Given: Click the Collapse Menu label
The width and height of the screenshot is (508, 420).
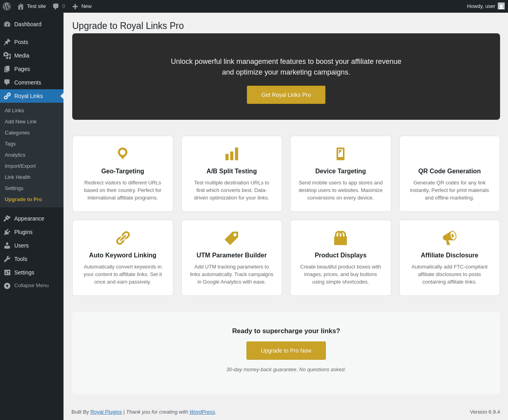Looking at the screenshot, I should coord(31,286).
